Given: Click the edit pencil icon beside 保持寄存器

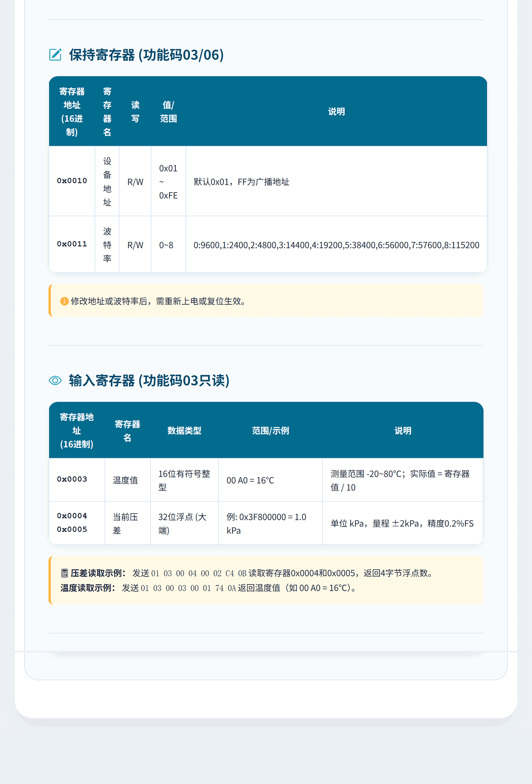Looking at the screenshot, I should tap(55, 55).
